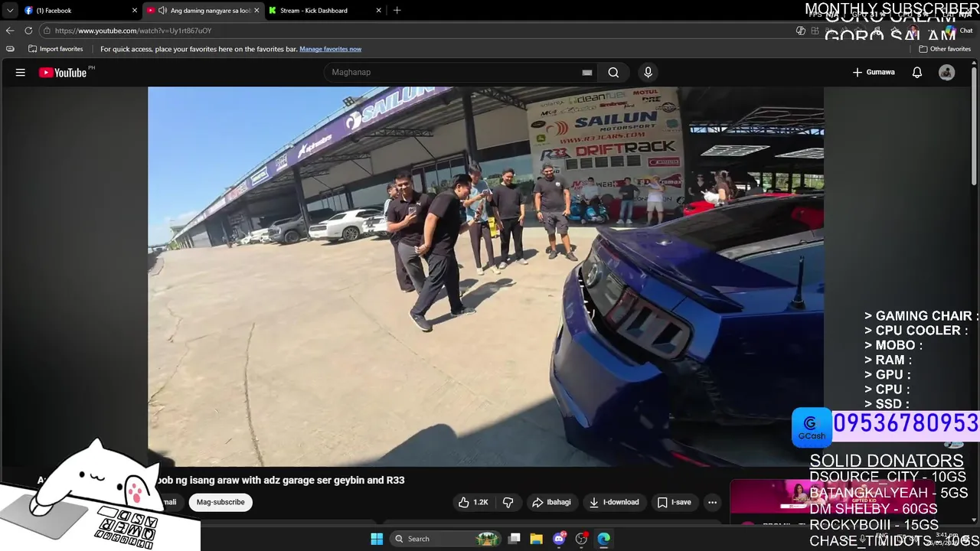The width and height of the screenshot is (980, 551).
Task: Open YouTube notifications bell
Action: 917,72
